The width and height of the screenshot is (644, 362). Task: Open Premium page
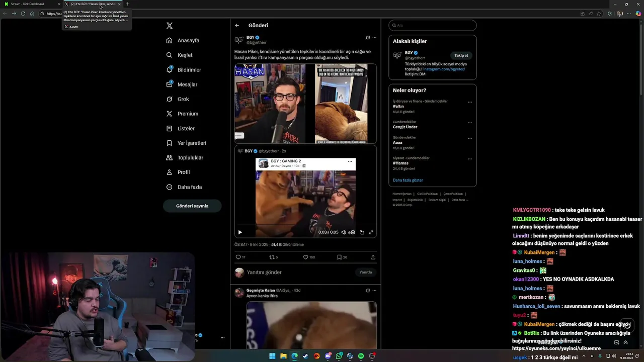pos(182,114)
